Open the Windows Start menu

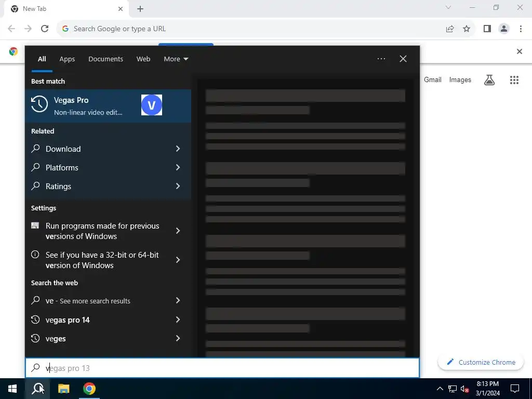pyautogui.click(x=12, y=389)
